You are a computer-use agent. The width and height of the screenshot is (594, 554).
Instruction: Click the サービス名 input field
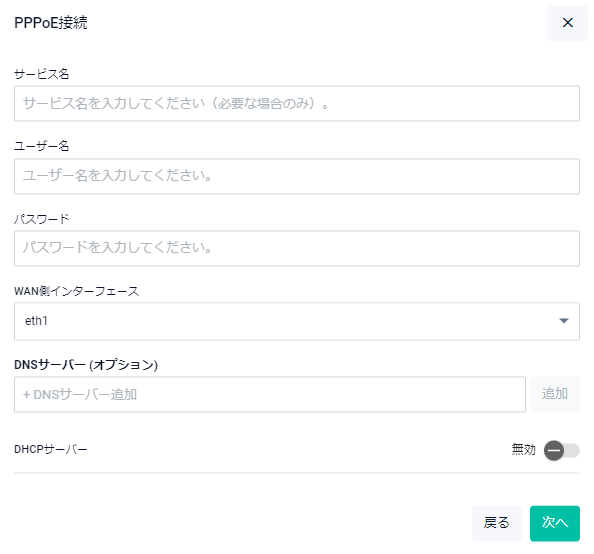[297, 103]
